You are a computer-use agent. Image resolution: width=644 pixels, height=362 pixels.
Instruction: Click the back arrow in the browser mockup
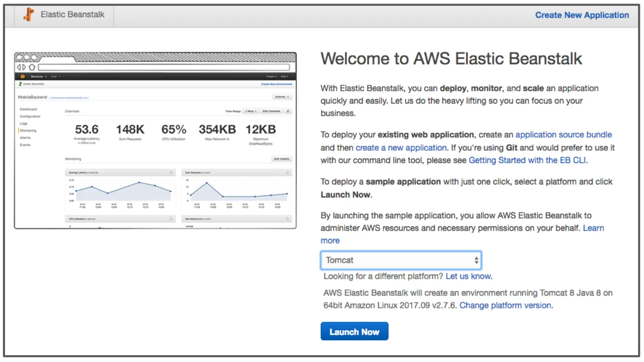pos(19,67)
